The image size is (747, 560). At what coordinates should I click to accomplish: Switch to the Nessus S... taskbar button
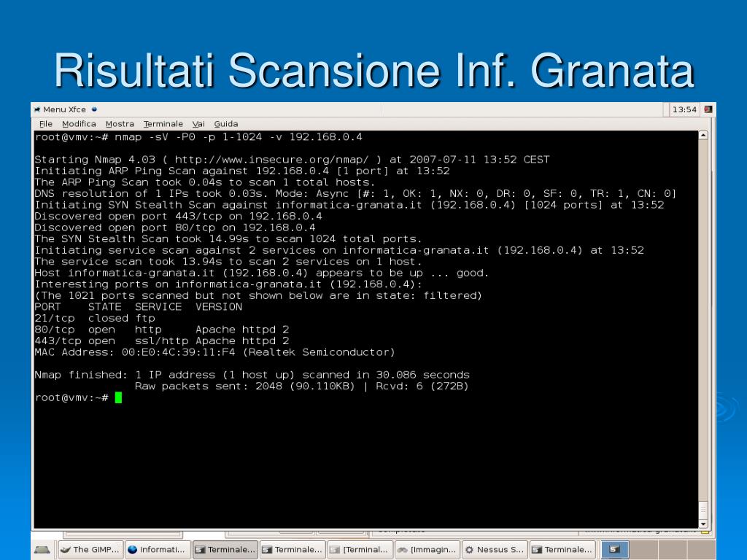(495, 550)
